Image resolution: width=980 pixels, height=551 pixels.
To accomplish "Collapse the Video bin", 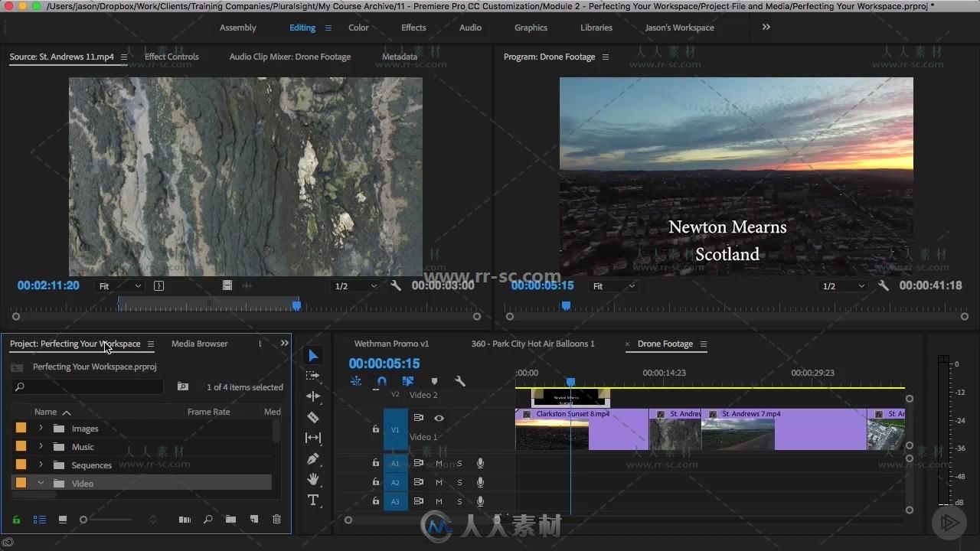I will [x=41, y=484].
